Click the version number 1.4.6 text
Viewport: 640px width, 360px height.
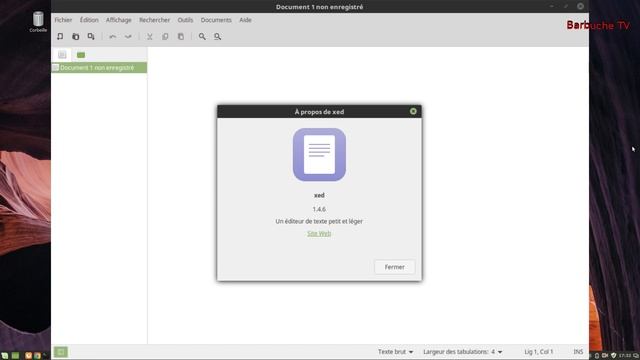319,209
